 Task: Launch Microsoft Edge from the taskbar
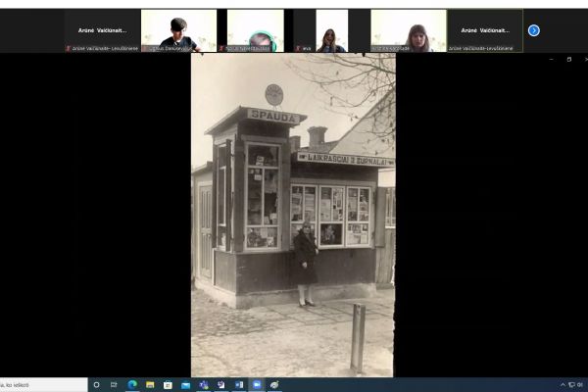132,385
